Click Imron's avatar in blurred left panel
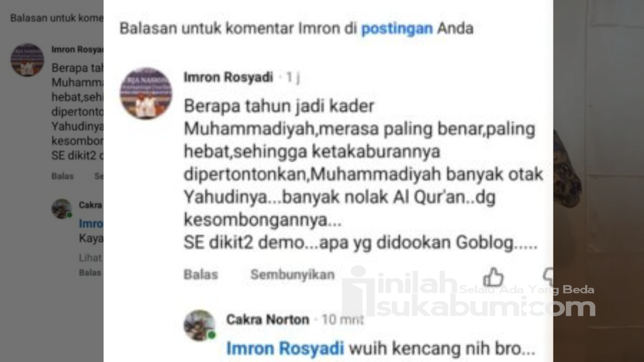The image size is (644, 362). pos(27,60)
